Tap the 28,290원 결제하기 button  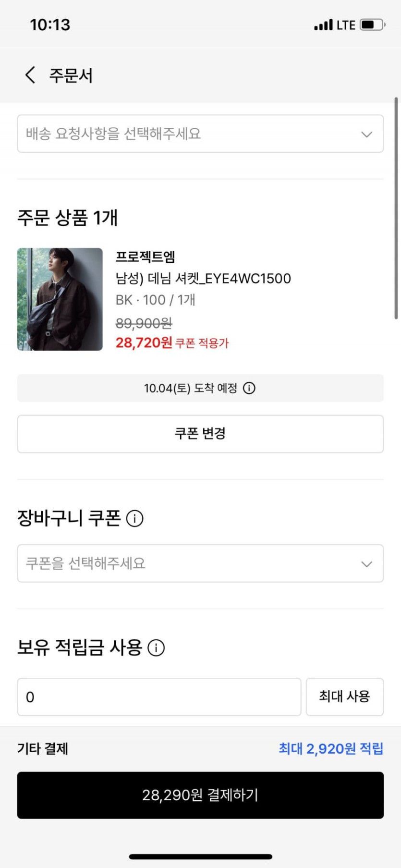coord(200,795)
